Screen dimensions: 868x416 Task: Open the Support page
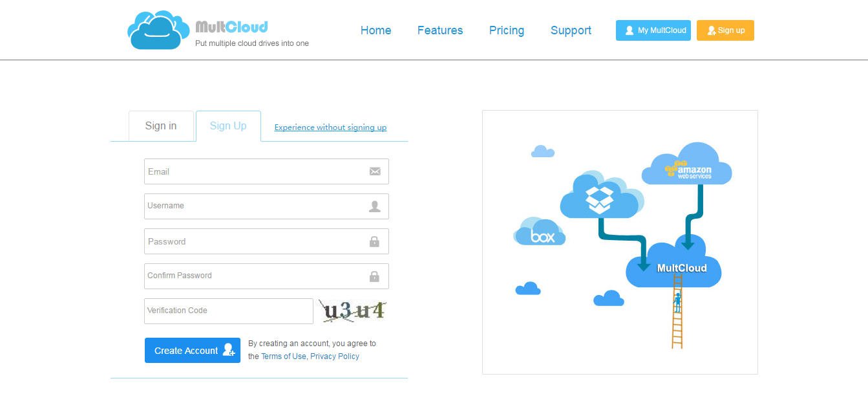(571, 30)
